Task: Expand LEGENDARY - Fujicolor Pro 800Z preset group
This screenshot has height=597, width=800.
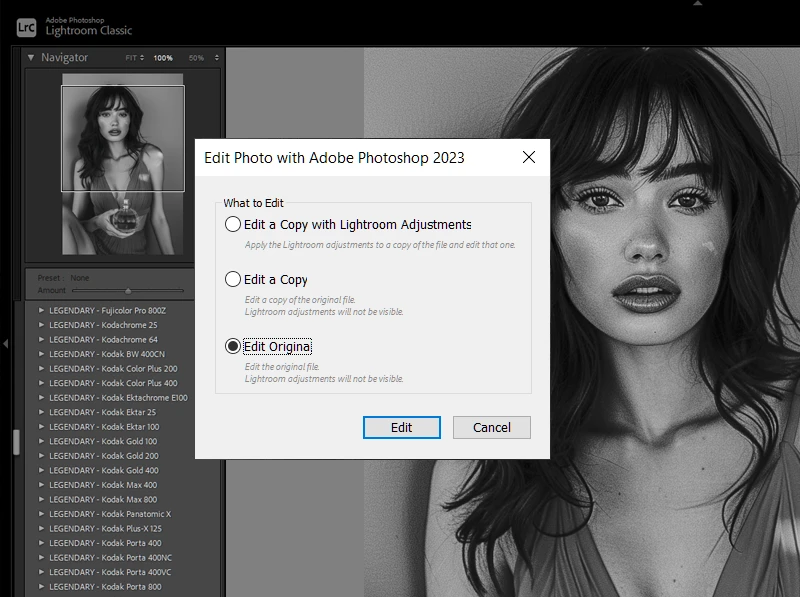Action: click(x=42, y=310)
